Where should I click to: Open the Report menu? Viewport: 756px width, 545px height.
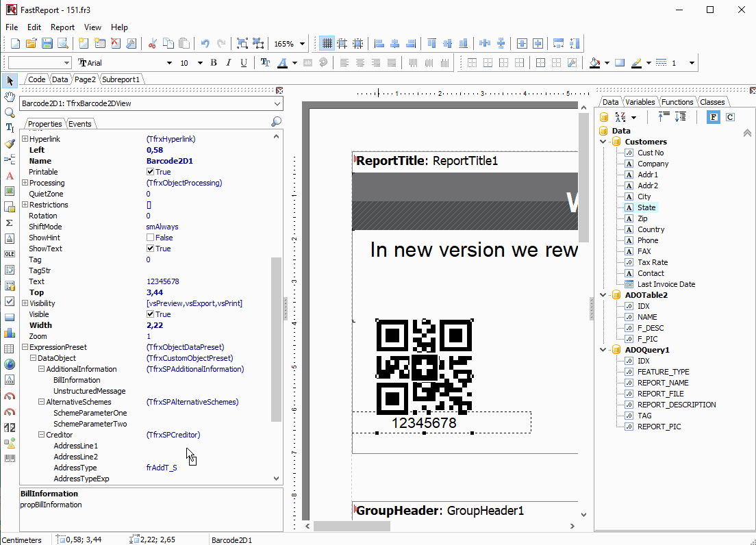coord(63,27)
